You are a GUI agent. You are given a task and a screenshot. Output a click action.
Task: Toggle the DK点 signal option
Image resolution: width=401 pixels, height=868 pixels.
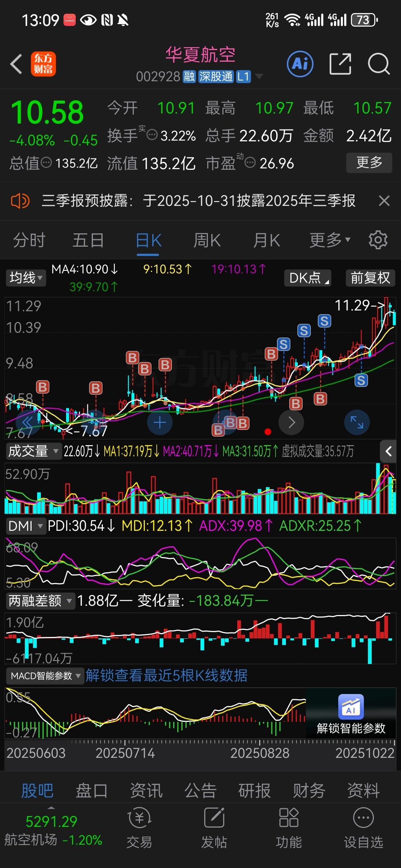click(308, 278)
